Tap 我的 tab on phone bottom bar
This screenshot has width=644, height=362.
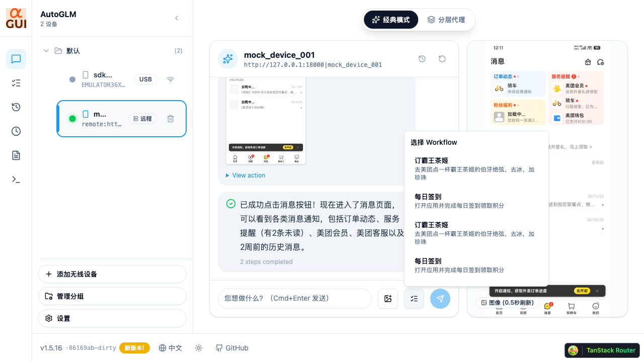point(596,308)
